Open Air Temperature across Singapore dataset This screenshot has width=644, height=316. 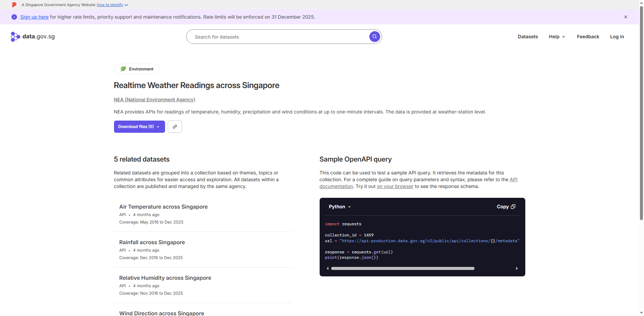tap(163, 207)
